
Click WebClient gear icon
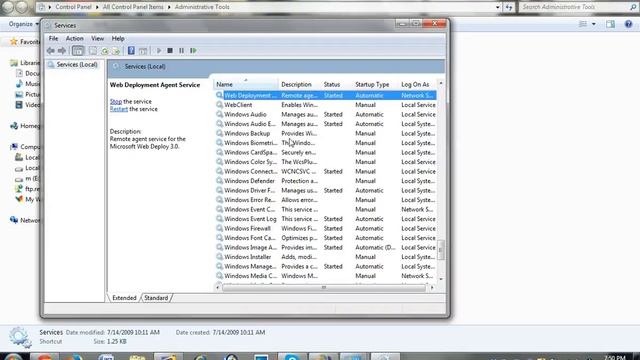(x=219, y=105)
